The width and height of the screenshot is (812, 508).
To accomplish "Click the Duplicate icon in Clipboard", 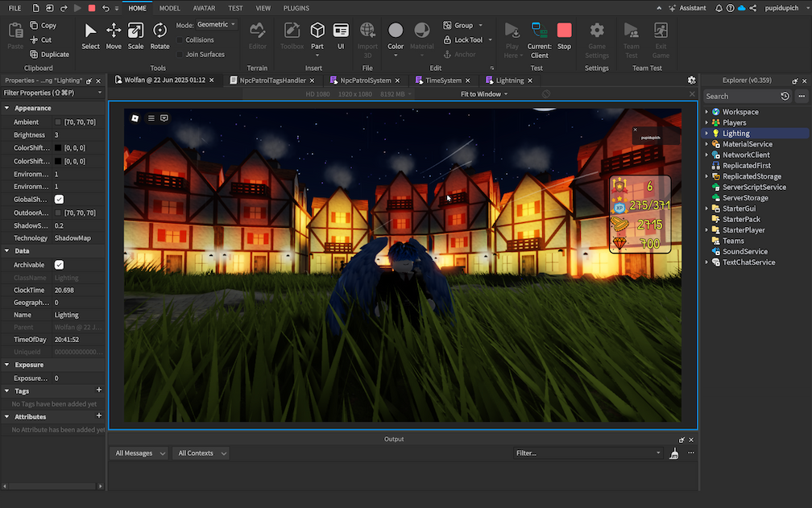I will pyautogui.click(x=34, y=54).
